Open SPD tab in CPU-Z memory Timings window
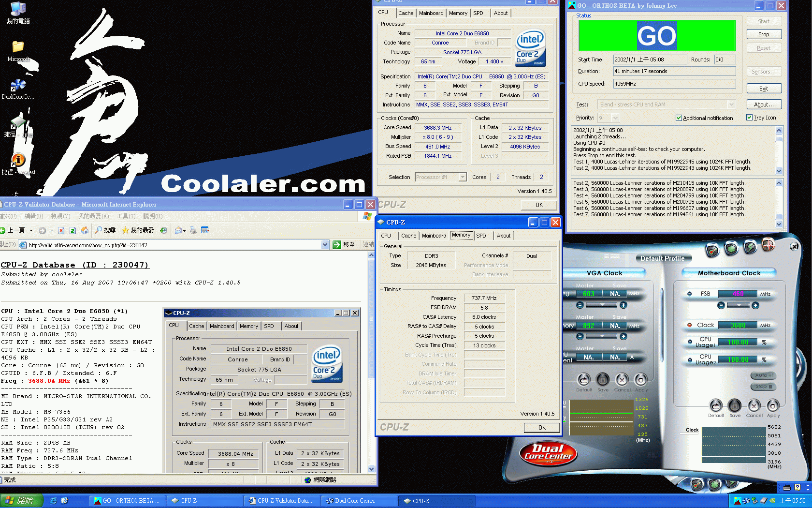The width and height of the screenshot is (812, 508). coord(481,236)
